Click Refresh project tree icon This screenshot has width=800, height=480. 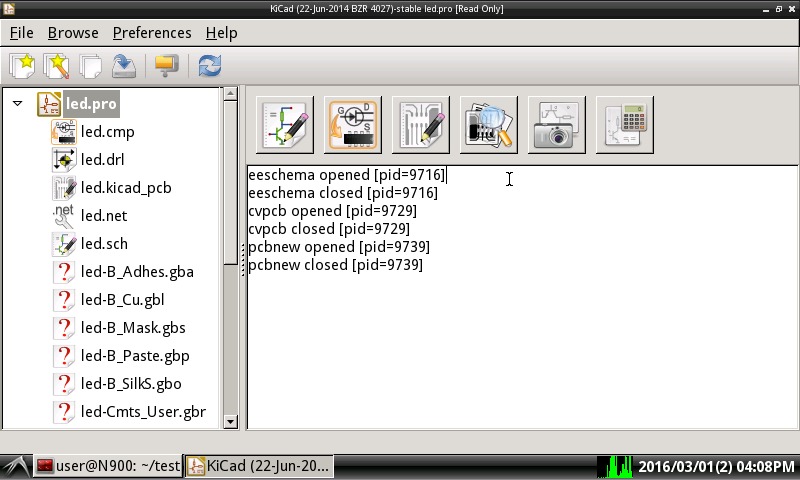tap(210, 66)
